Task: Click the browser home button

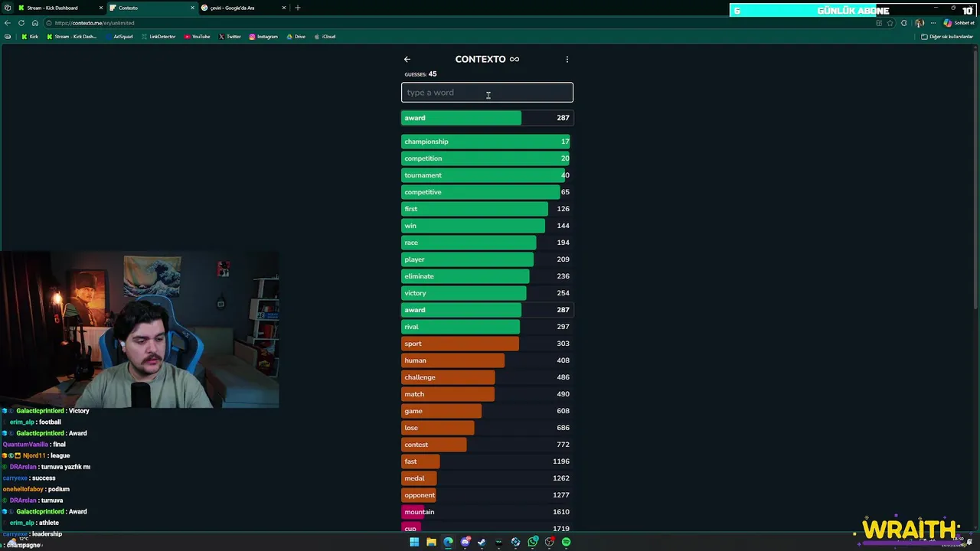Action: pos(35,23)
